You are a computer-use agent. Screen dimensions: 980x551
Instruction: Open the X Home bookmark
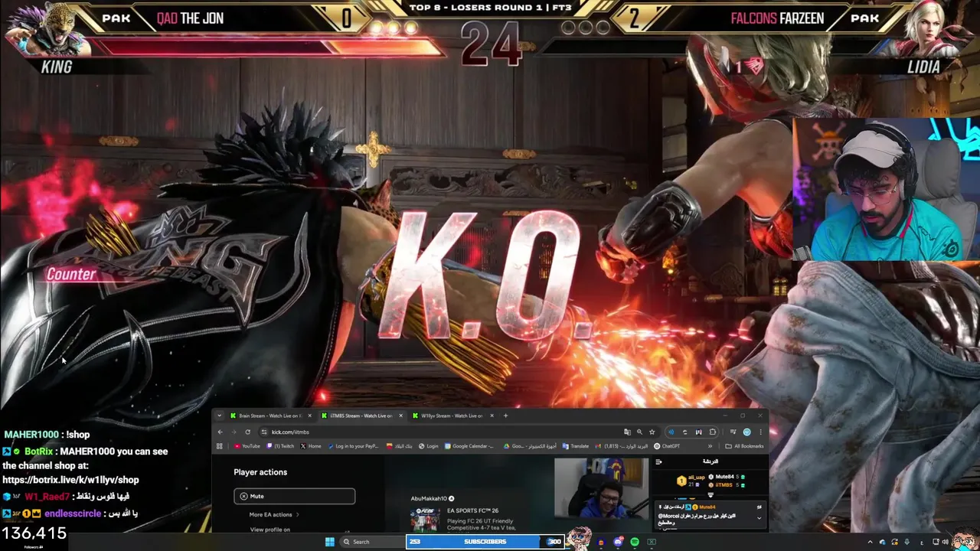click(x=311, y=446)
